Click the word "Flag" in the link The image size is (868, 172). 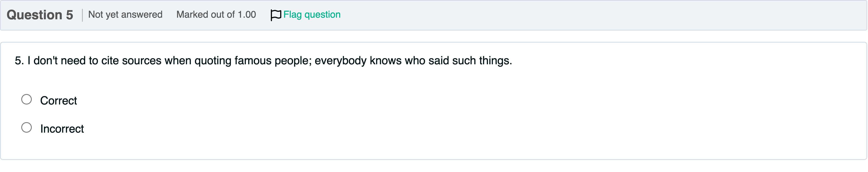tap(293, 14)
